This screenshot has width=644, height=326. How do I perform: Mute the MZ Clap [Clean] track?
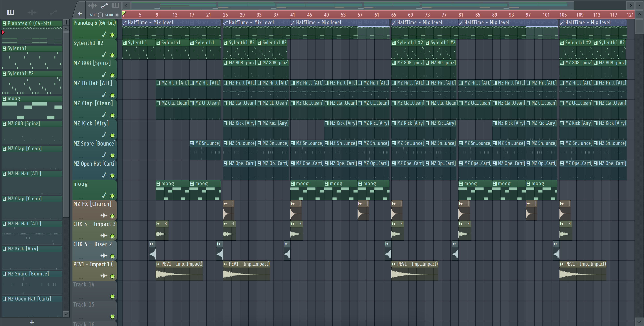112,116
